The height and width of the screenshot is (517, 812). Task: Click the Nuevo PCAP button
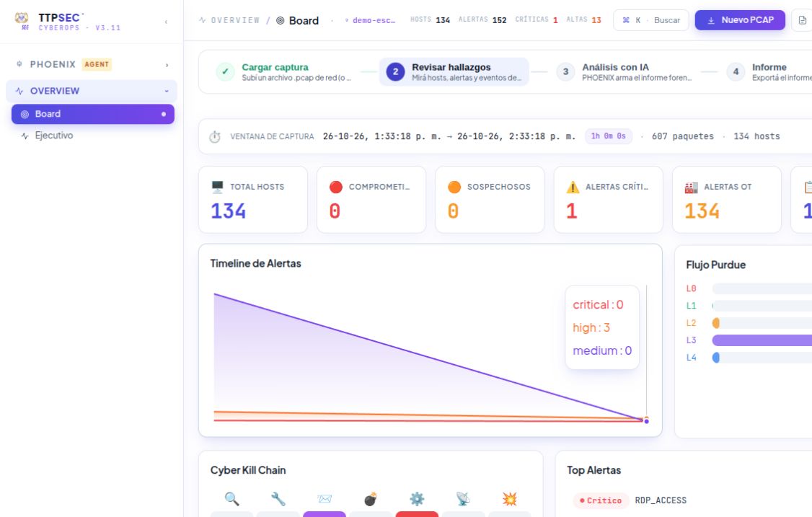[x=740, y=20]
